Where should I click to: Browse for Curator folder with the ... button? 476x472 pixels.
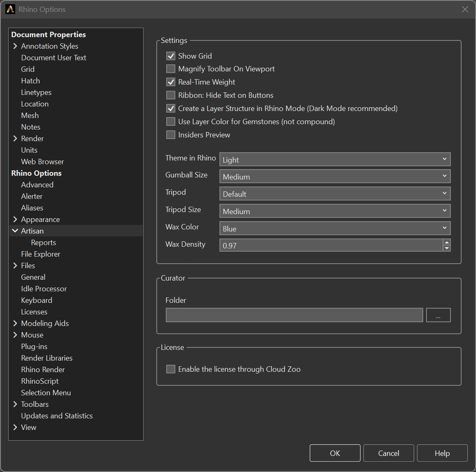438,315
